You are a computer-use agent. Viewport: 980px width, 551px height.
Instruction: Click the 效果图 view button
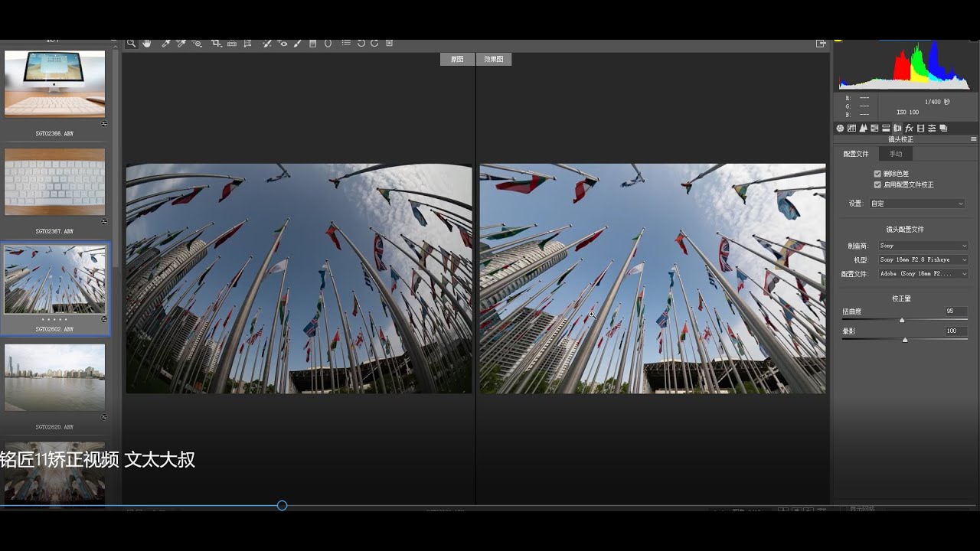pyautogui.click(x=494, y=59)
